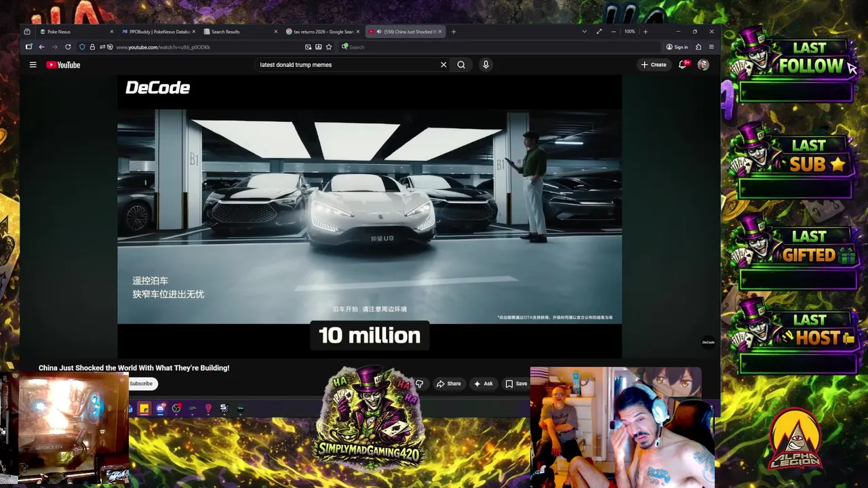Dislike the video with thumbs-down
Viewport: 868px width, 488px height.
(419, 384)
